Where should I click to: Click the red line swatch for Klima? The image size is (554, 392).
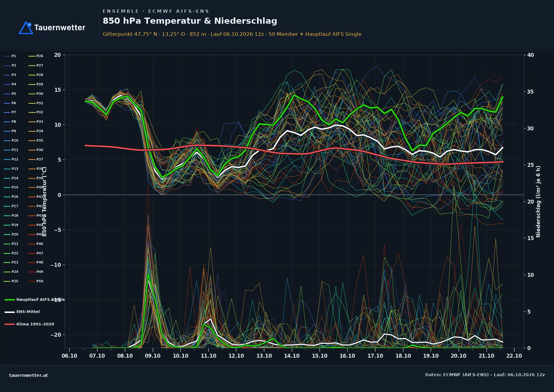[x=9, y=324]
